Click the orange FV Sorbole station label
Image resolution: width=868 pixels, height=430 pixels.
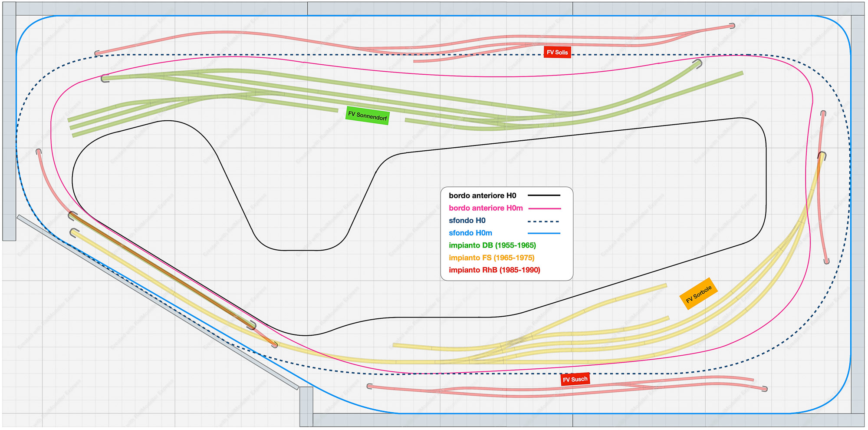coord(698,294)
